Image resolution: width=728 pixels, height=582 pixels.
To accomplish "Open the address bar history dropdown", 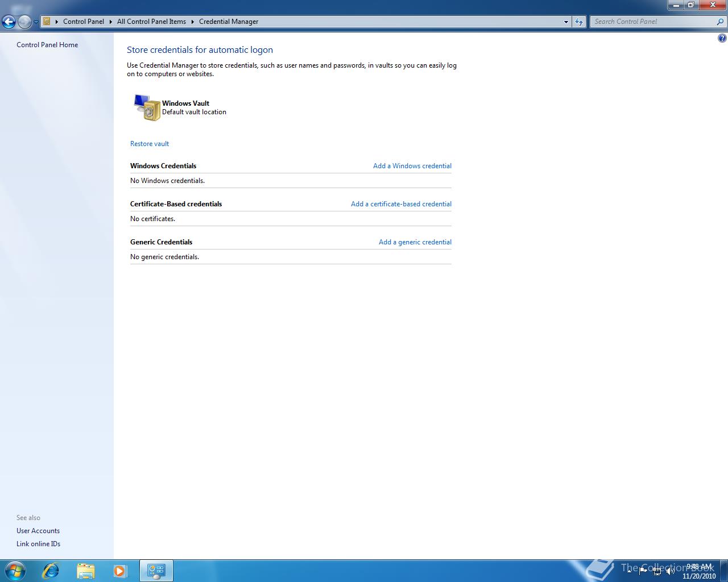I will (x=566, y=22).
